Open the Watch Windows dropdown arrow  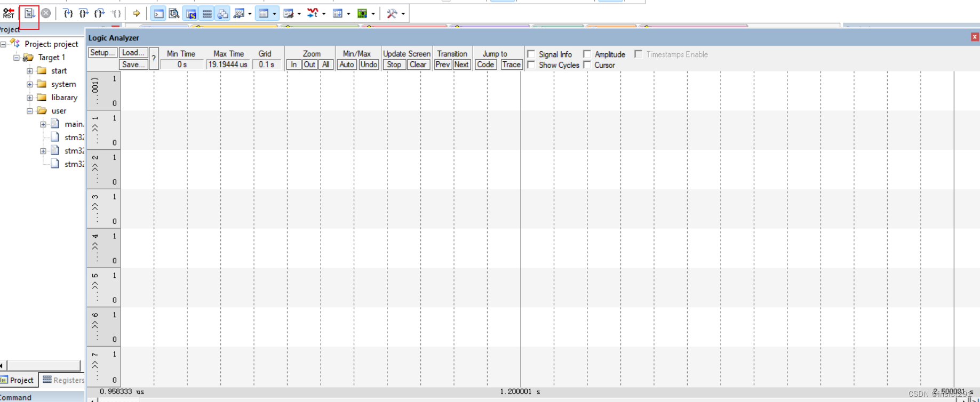(250, 13)
